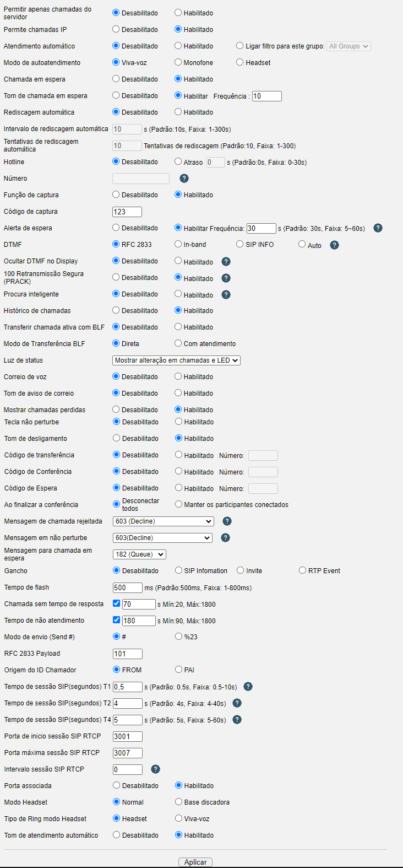The height and width of the screenshot is (868, 403).
Task: Open the DTMF help icon
Action: 335,245
